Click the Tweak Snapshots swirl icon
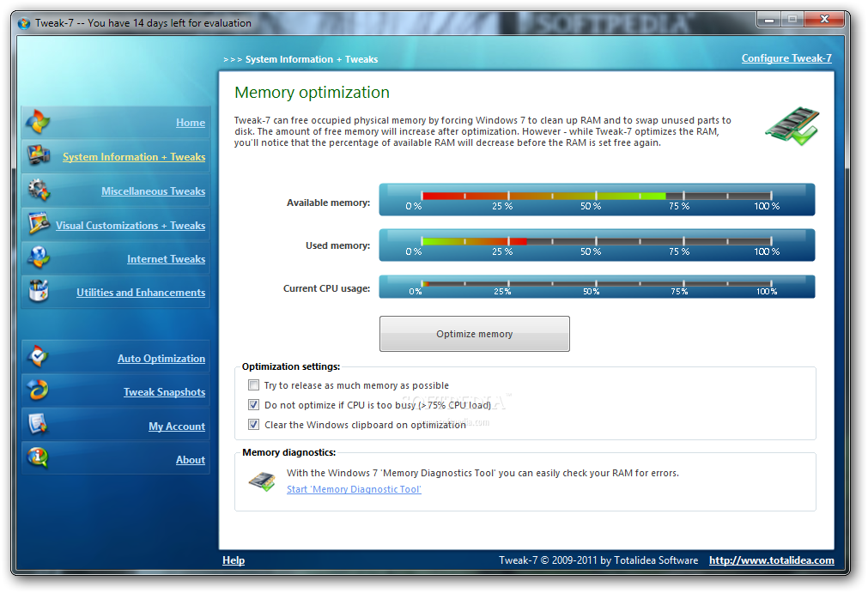The width and height of the screenshot is (868, 593). (x=38, y=390)
